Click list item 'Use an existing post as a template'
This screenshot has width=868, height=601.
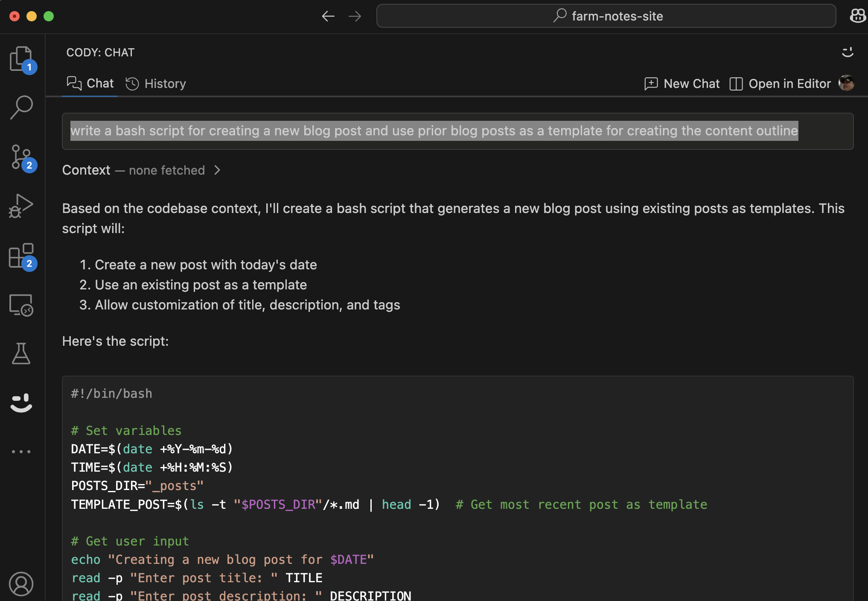click(x=201, y=285)
